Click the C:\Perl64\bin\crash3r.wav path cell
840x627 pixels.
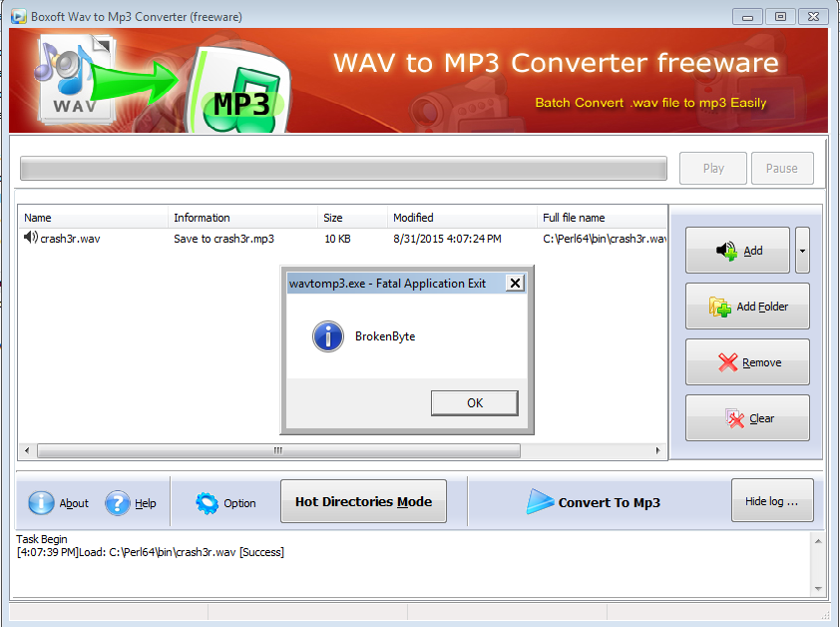click(x=605, y=239)
